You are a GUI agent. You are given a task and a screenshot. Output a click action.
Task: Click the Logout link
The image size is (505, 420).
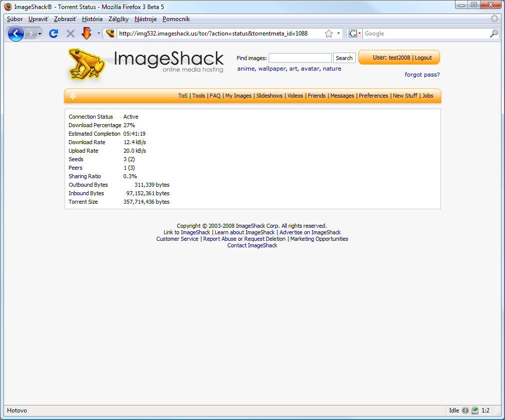click(x=423, y=58)
